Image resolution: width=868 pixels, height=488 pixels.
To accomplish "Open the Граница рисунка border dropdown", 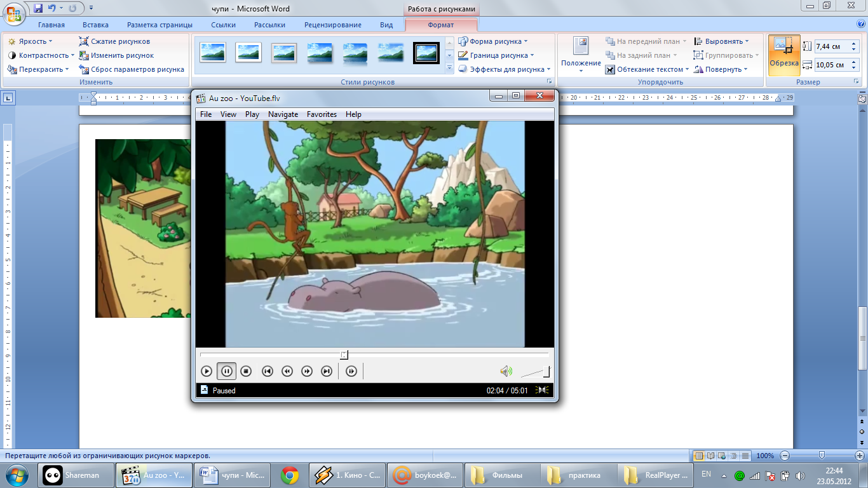I will pos(496,55).
